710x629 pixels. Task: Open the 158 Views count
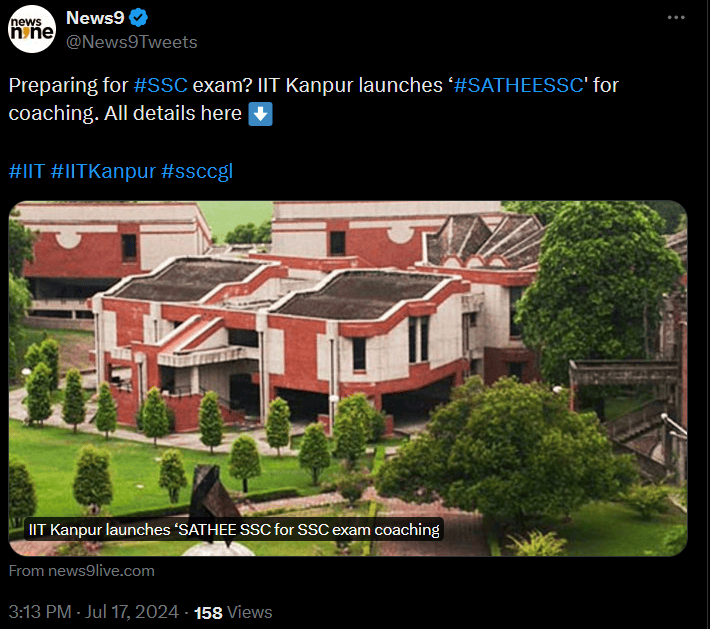pos(233,612)
